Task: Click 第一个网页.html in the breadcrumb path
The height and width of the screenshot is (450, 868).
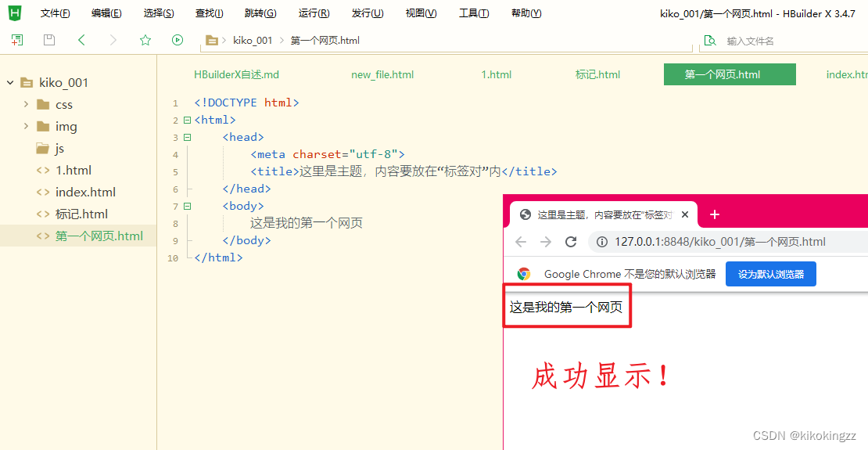Action: (325, 40)
